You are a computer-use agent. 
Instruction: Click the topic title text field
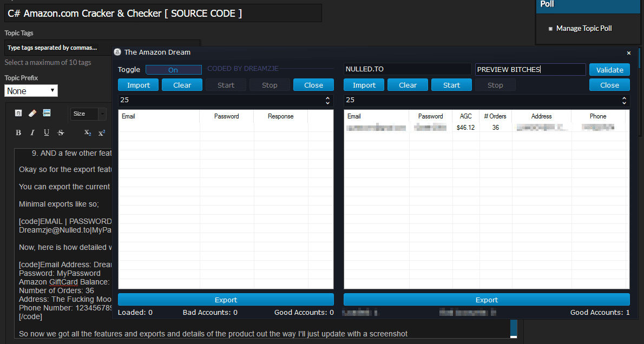click(x=162, y=14)
